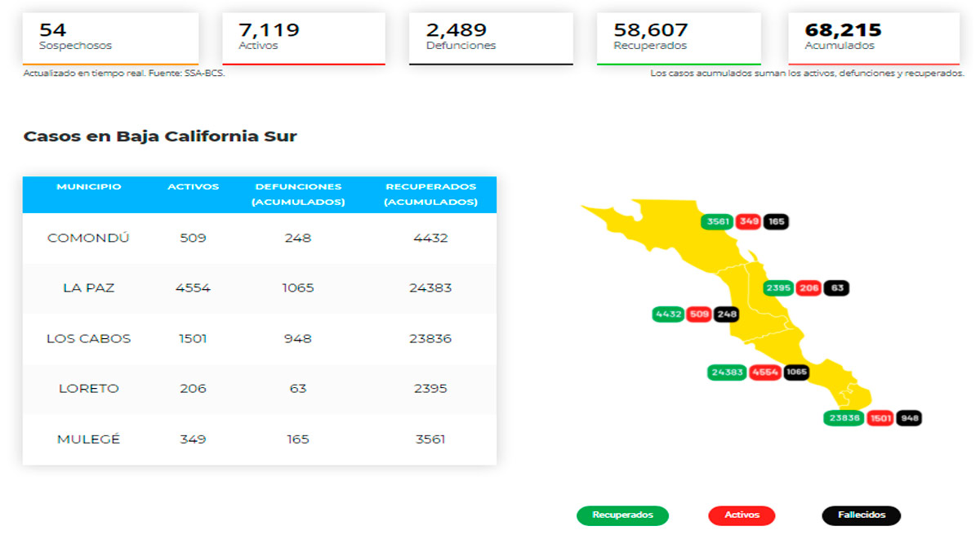The height and width of the screenshot is (544, 980).
Task: Sort by RECUPERADOS (ACUMULADOS) column header
Action: [x=430, y=194]
